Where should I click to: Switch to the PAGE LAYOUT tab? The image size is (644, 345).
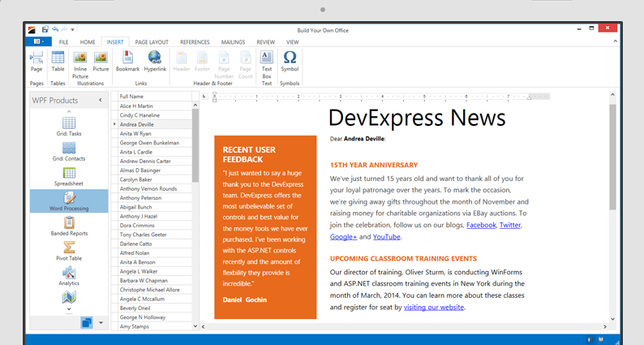[x=152, y=42]
